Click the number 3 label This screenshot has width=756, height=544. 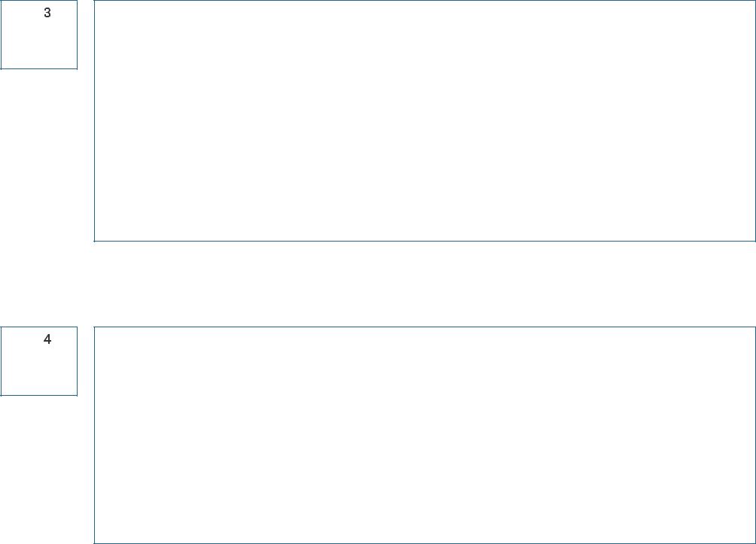pyautogui.click(x=47, y=13)
